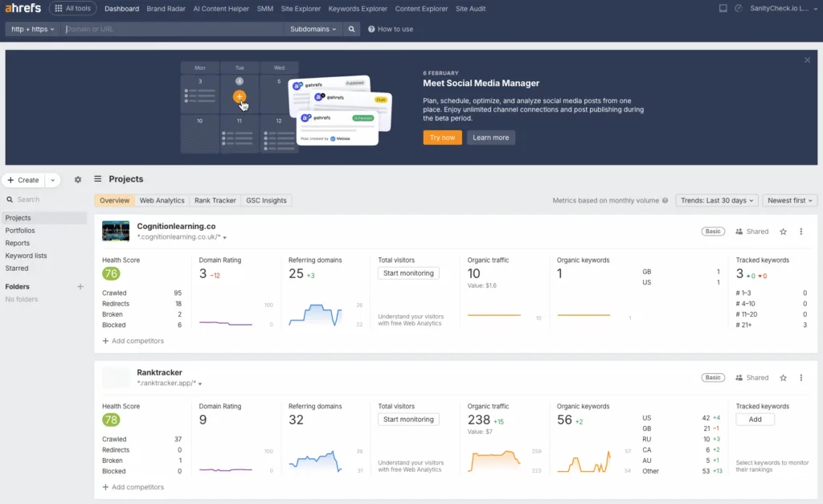Dismiss the Social Media Manager banner
Viewport: 823px width, 504px height.
pos(807,59)
